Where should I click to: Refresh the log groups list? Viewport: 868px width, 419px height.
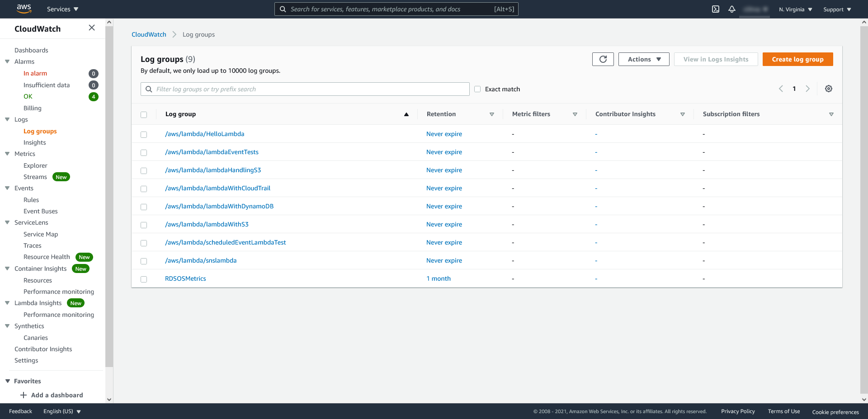click(603, 59)
